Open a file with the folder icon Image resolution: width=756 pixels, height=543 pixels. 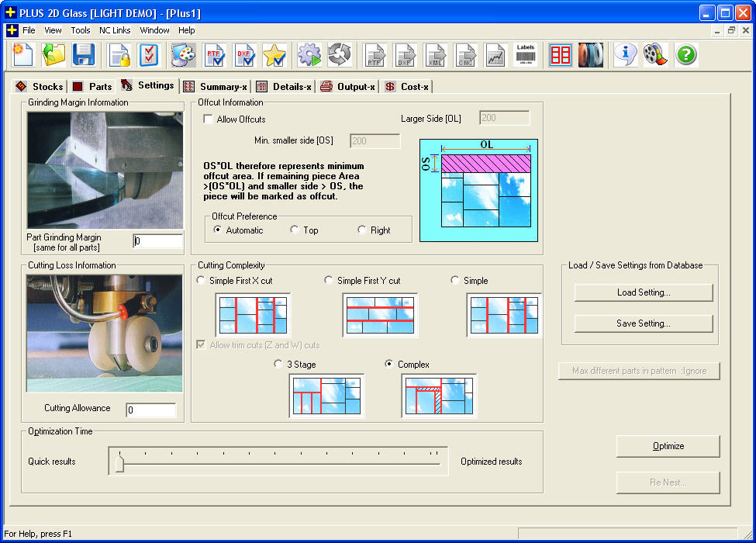coord(53,54)
